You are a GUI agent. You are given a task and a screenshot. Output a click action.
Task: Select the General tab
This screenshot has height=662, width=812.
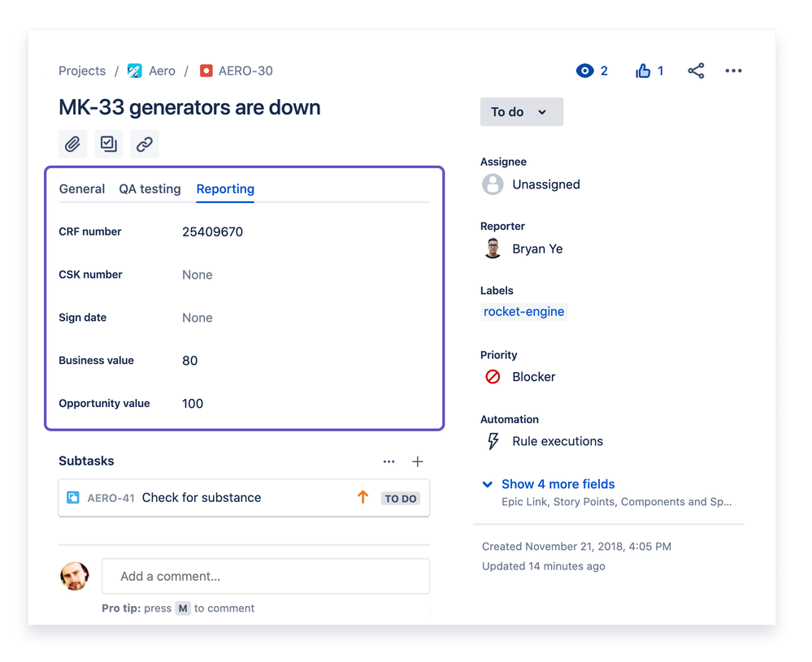(81, 188)
